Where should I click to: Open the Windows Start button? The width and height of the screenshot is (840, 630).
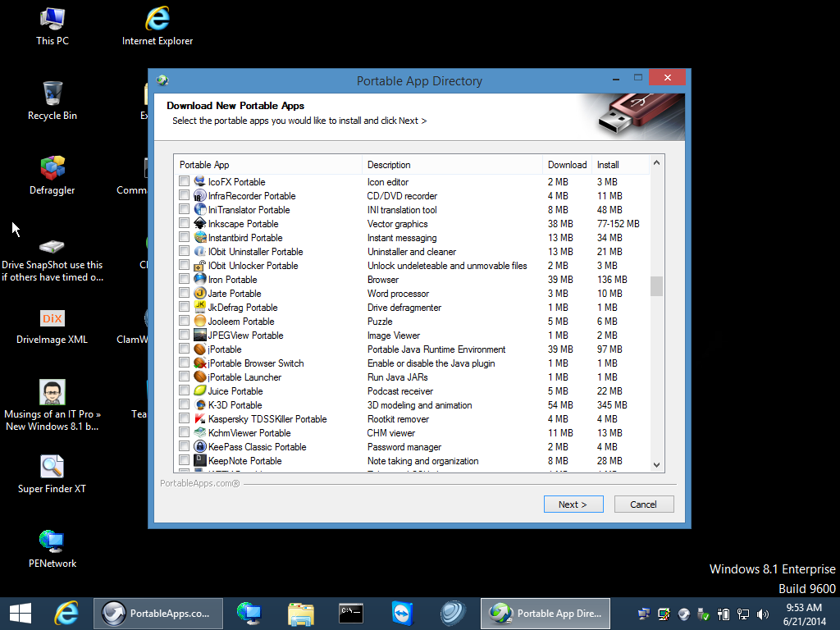21,614
